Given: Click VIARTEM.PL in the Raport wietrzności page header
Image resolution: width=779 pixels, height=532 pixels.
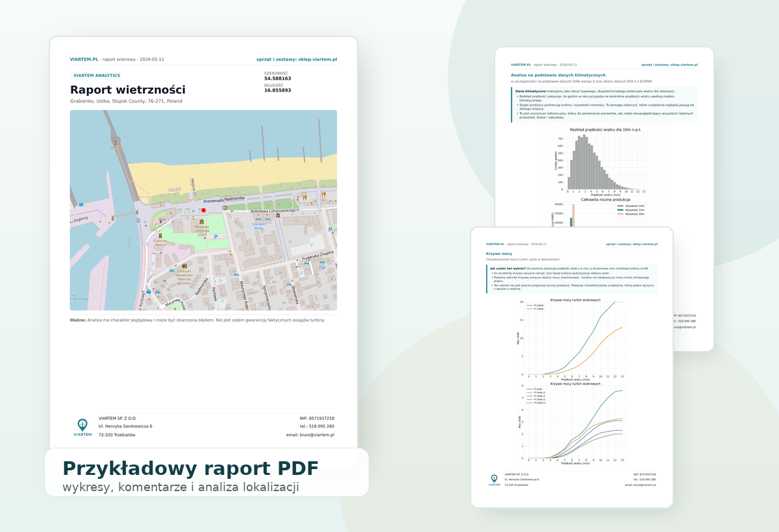Looking at the screenshot, I should [x=84, y=59].
